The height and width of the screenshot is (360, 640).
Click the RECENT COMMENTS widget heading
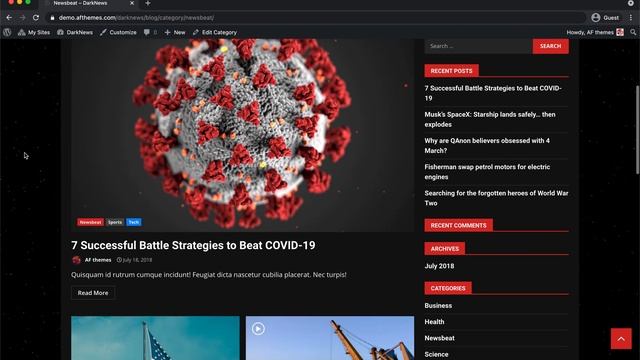[x=458, y=225]
